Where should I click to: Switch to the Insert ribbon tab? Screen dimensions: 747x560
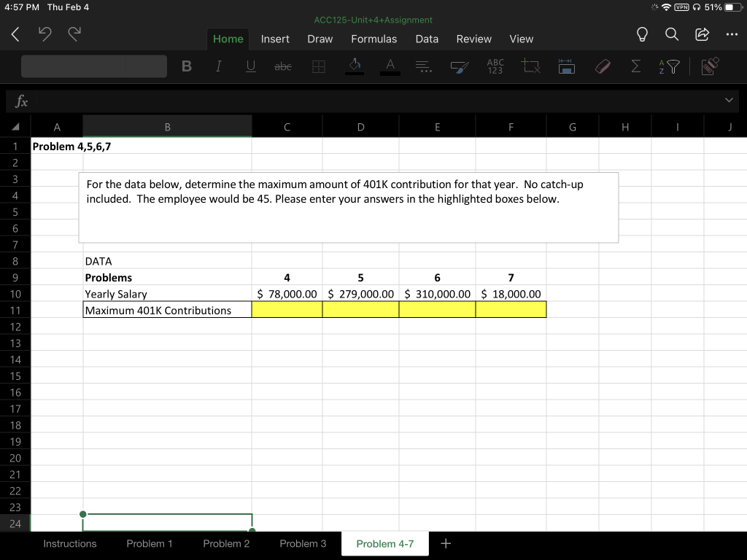tap(275, 39)
